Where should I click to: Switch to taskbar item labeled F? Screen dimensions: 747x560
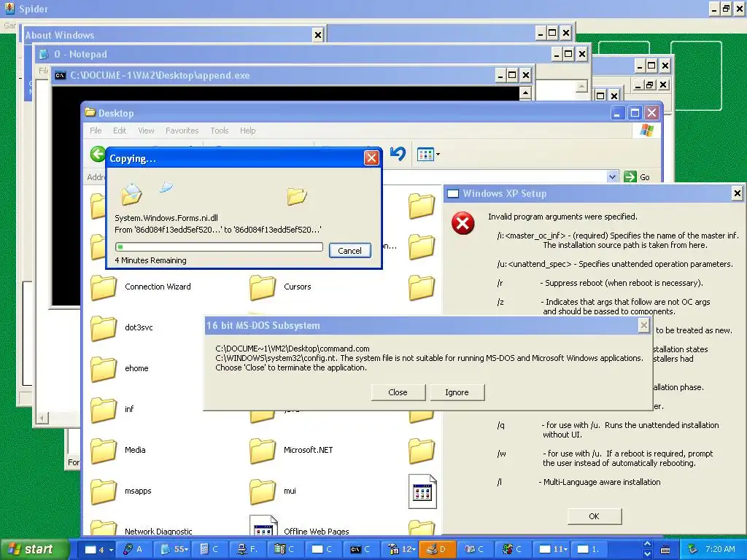pyautogui.click(x=248, y=549)
